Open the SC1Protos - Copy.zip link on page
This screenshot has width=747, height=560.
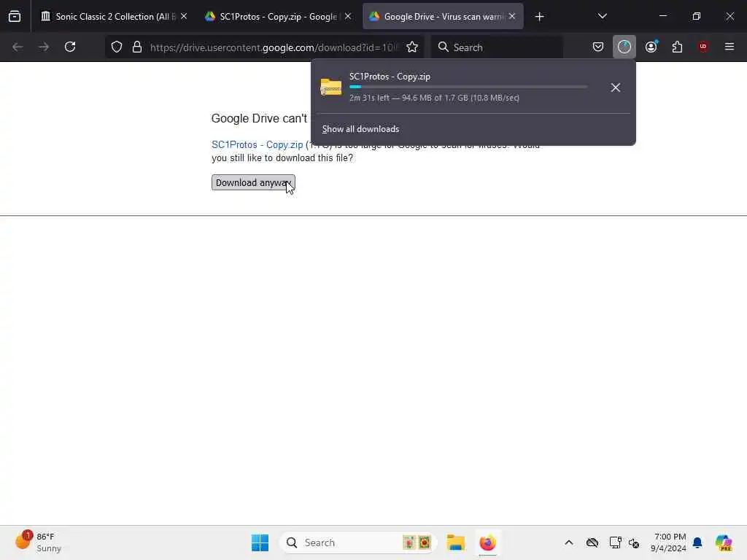pos(258,145)
